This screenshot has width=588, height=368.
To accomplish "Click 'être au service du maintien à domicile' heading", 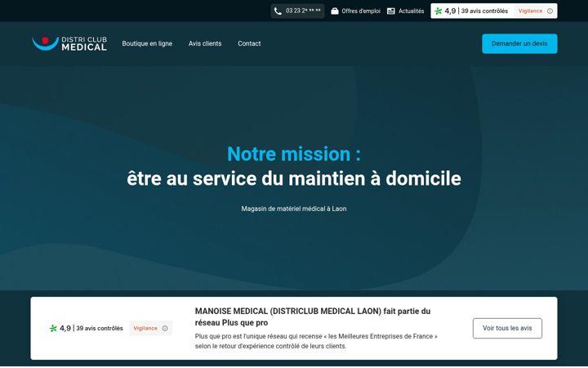I will tap(294, 178).
